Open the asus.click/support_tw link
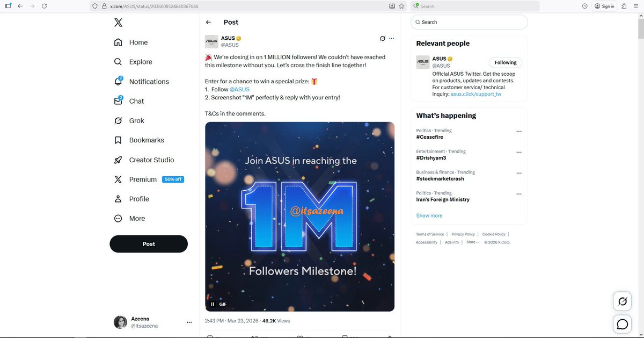 (475, 94)
